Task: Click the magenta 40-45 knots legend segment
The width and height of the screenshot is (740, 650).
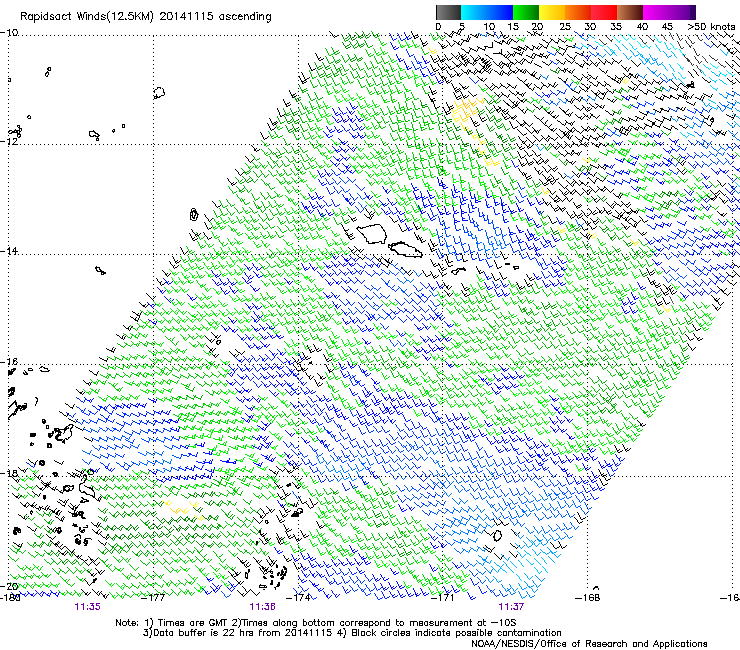Action: click(x=656, y=12)
